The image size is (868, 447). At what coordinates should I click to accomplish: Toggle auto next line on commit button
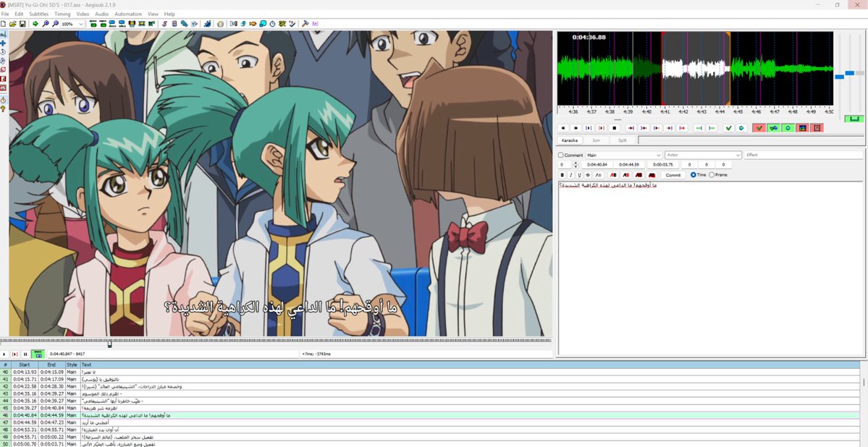tap(773, 128)
